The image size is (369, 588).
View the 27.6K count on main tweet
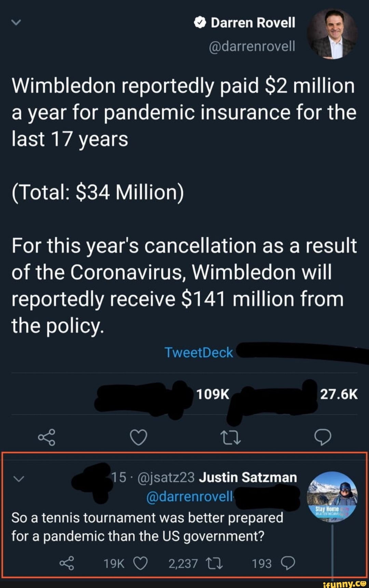[x=339, y=394]
